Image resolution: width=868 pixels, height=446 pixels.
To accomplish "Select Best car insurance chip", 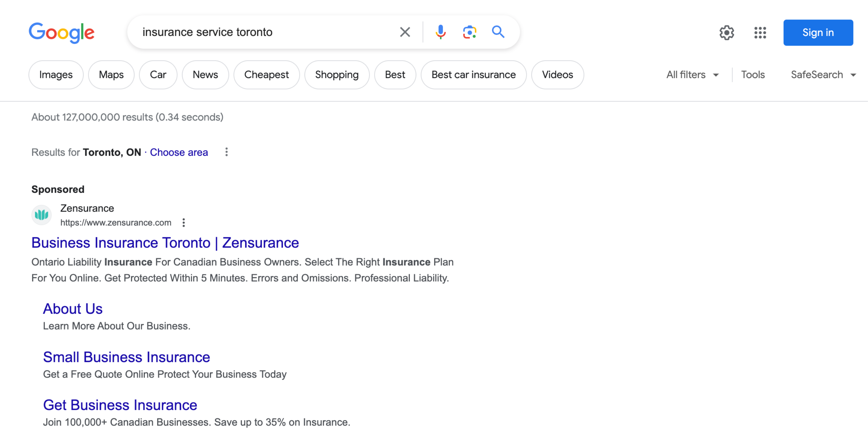I will 473,75.
